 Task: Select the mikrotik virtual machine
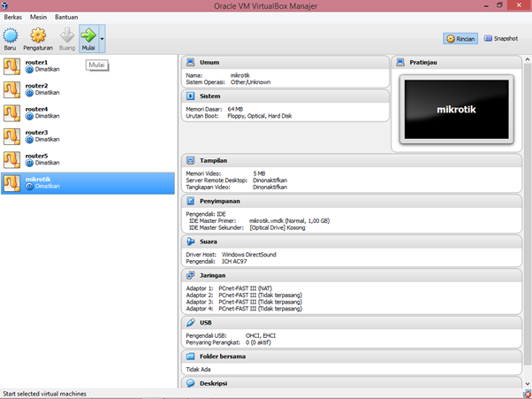pos(87,183)
